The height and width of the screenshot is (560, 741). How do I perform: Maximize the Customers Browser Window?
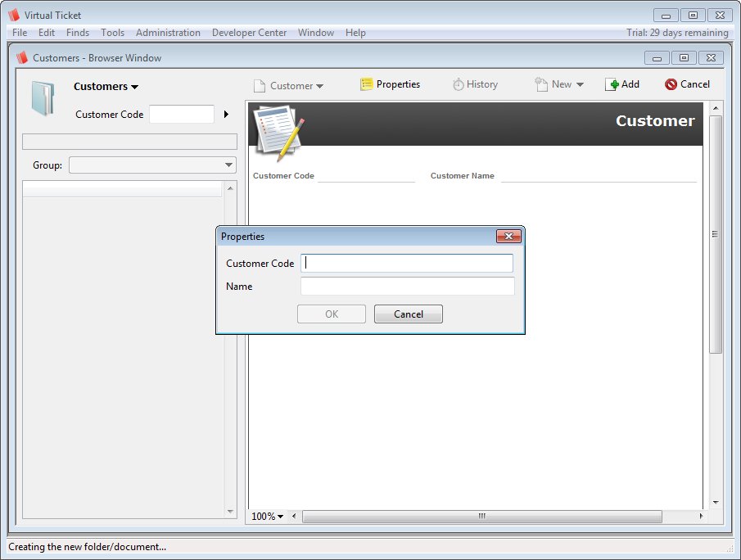(x=684, y=57)
